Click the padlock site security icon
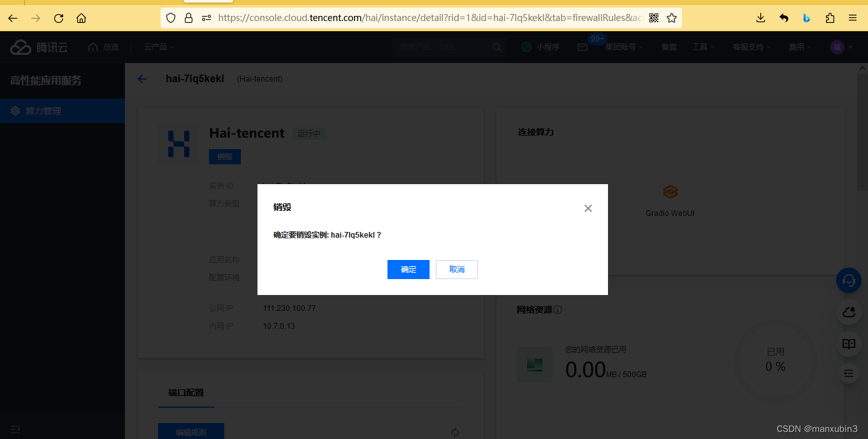The width and height of the screenshot is (868, 439). point(189,18)
